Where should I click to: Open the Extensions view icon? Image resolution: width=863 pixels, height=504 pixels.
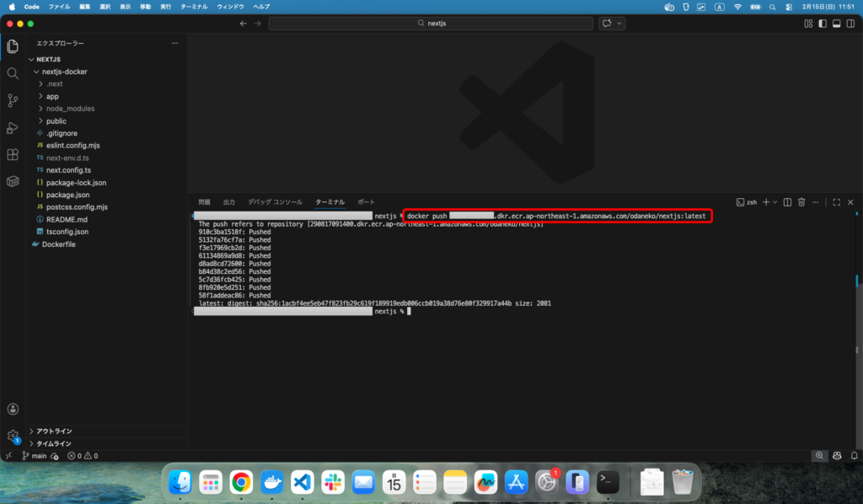coord(13,155)
